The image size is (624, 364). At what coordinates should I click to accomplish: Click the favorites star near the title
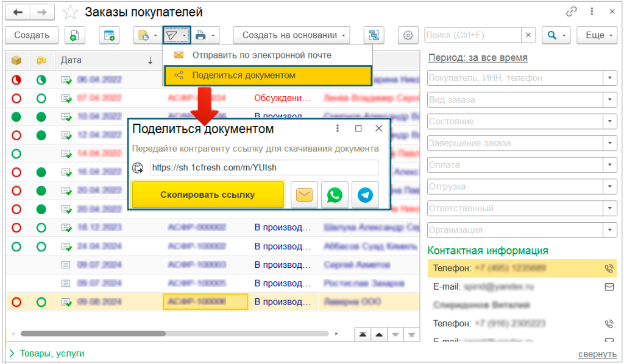coord(69,11)
